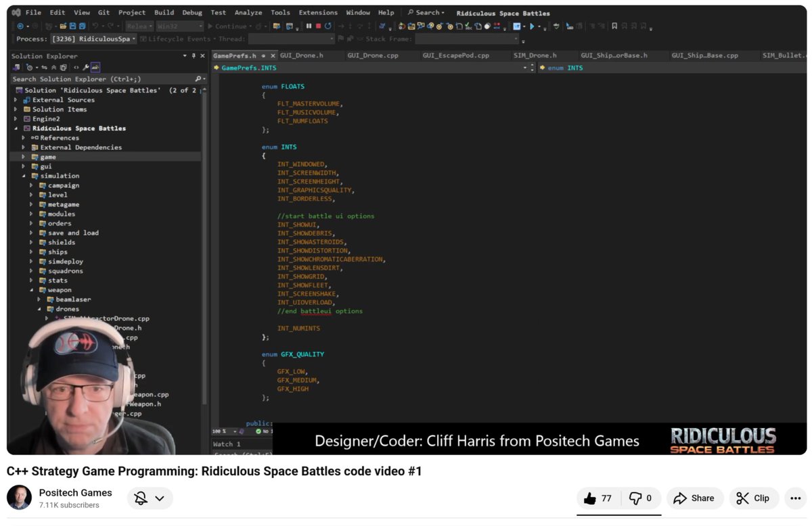Click the Search box in title bar
812x526 pixels.
click(x=426, y=12)
